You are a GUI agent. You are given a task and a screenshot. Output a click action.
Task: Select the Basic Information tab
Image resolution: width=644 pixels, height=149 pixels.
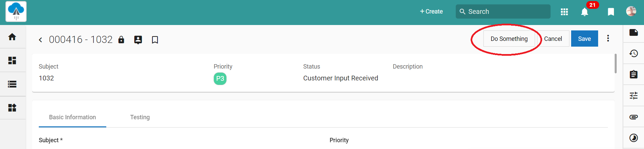tap(73, 117)
